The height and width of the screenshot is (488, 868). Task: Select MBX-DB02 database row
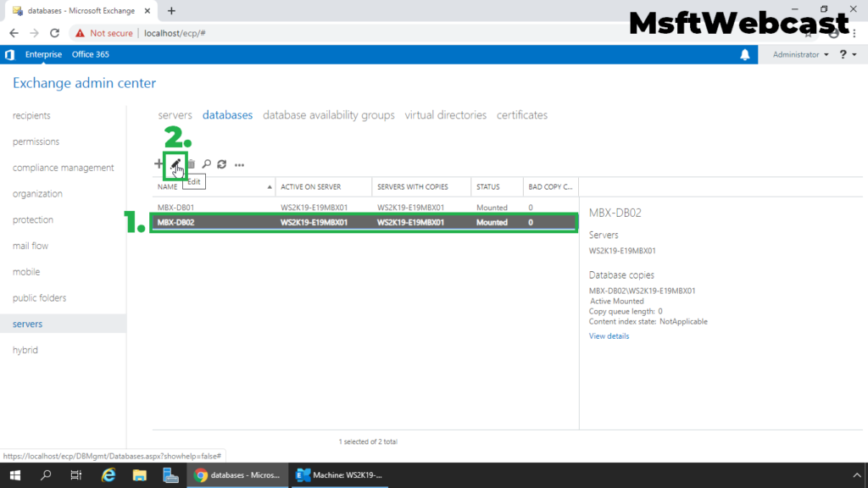pyautogui.click(x=365, y=223)
